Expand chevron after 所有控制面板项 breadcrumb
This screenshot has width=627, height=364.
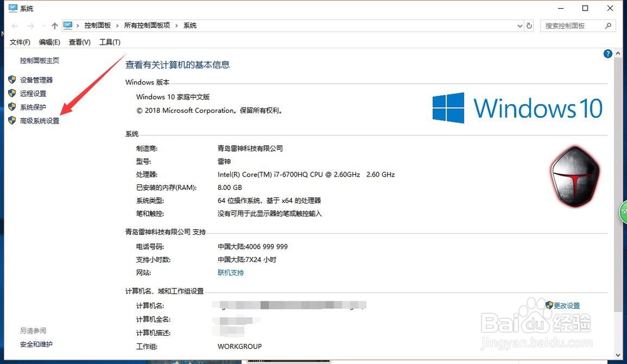click(176, 26)
